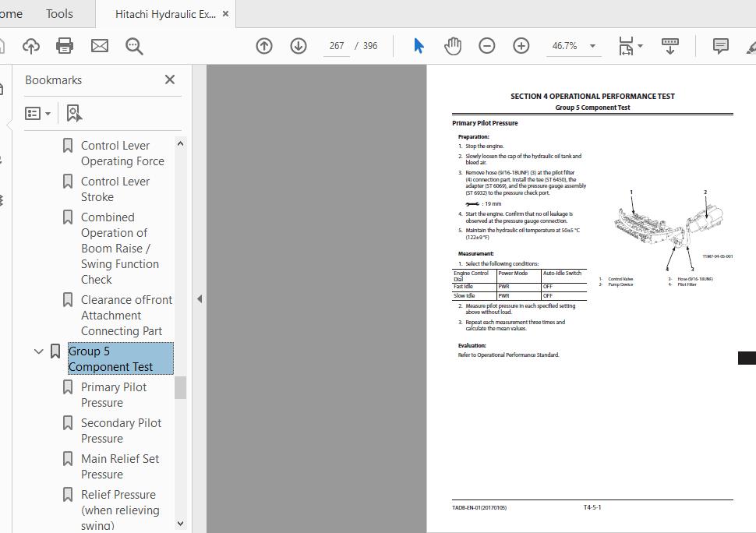The image size is (756, 533).
Task: Open bookmarks options list menu
Action: (37, 114)
